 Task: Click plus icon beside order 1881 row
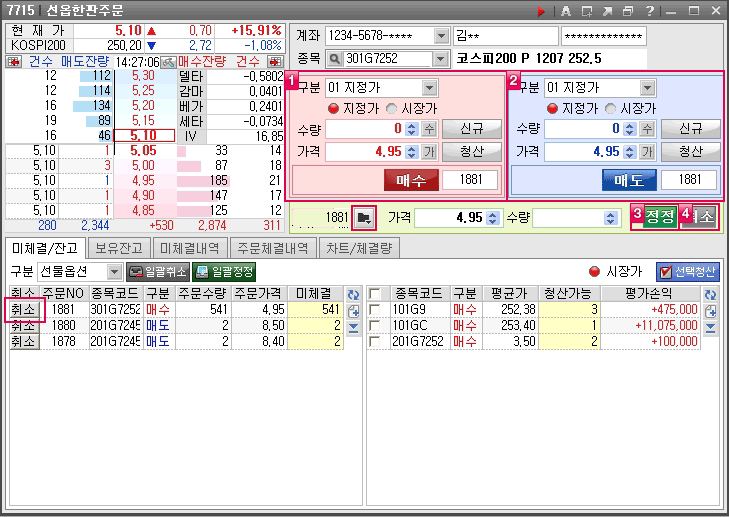click(353, 311)
